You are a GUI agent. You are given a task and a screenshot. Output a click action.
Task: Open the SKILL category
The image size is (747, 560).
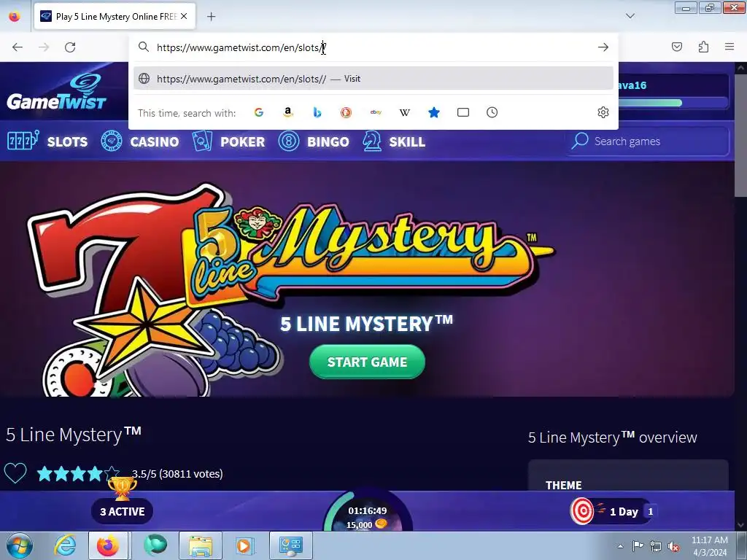tap(394, 141)
